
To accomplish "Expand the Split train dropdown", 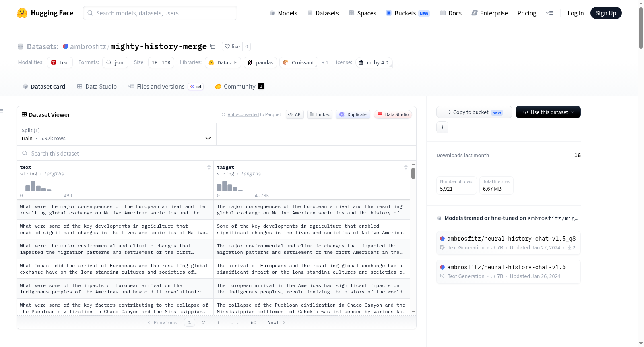I will click(116, 134).
